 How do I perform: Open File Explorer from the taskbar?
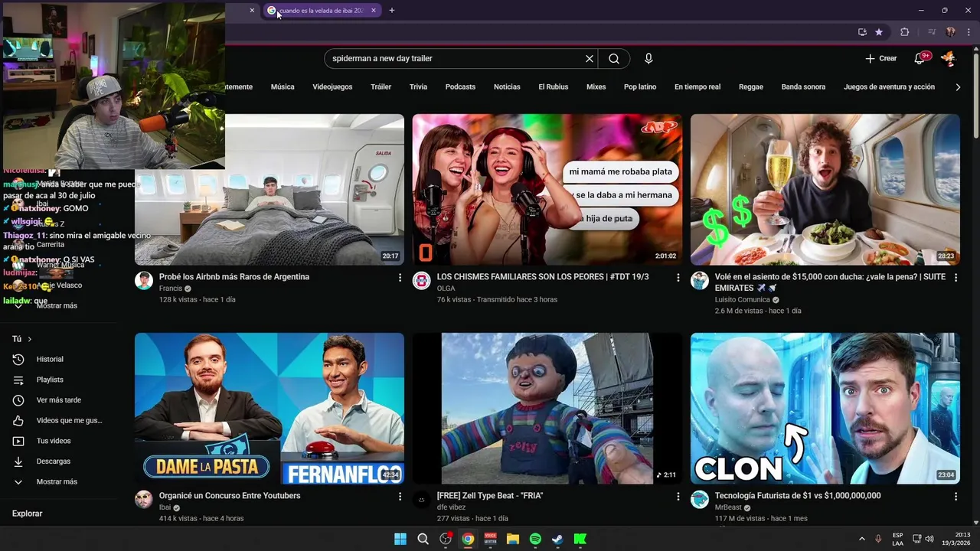coord(513,539)
